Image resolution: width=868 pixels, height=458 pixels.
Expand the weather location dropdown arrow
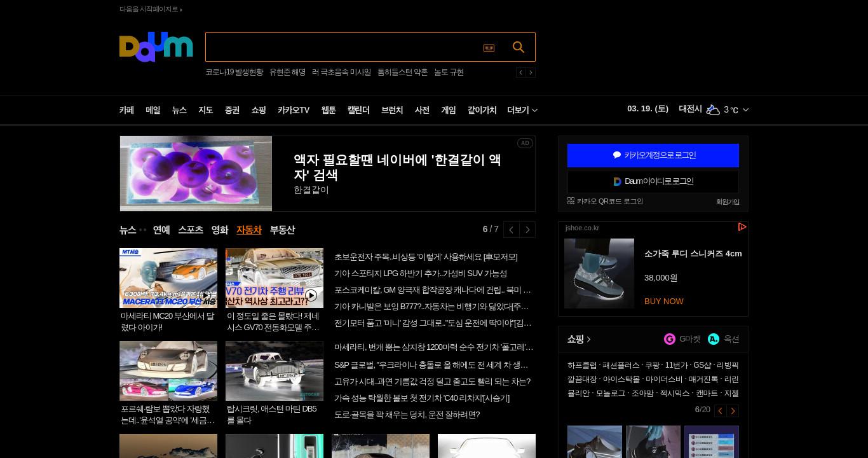pos(745,110)
